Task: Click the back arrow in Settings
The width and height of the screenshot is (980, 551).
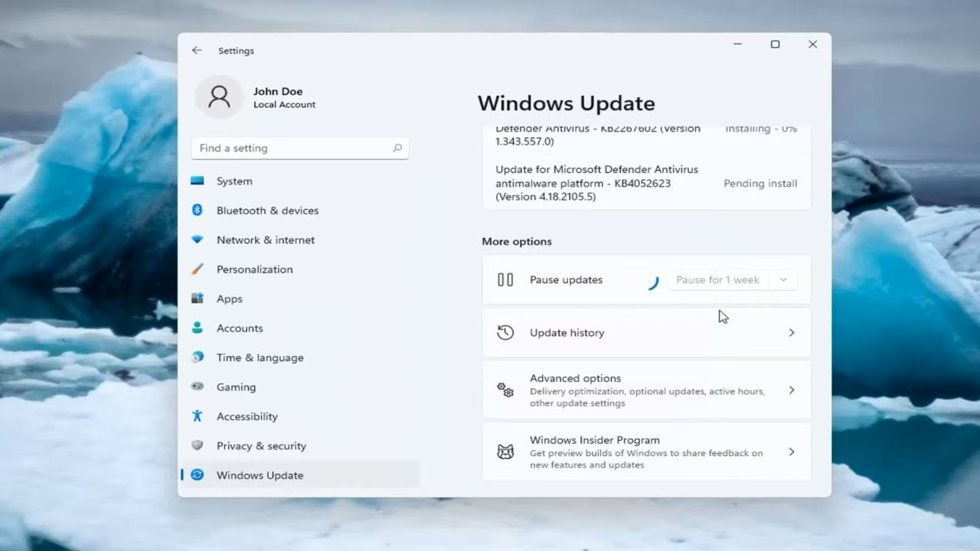Action: pos(197,51)
